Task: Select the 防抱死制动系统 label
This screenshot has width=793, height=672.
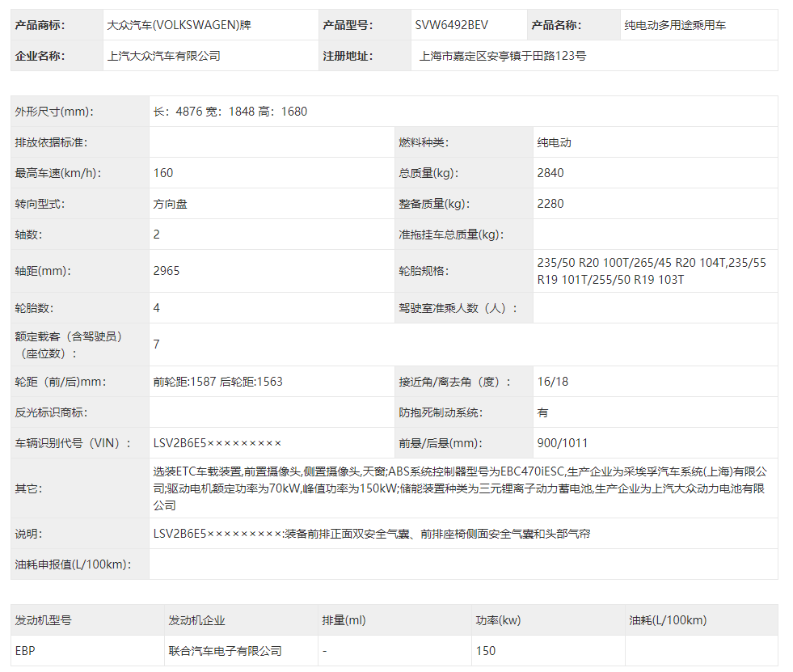Action: pos(441,413)
